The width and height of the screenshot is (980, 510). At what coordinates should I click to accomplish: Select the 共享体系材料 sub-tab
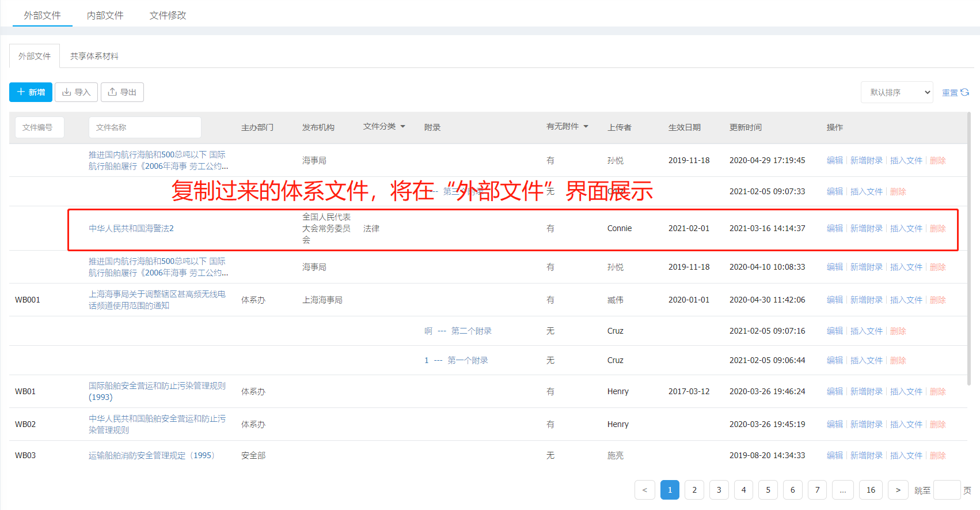pyautogui.click(x=94, y=56)
